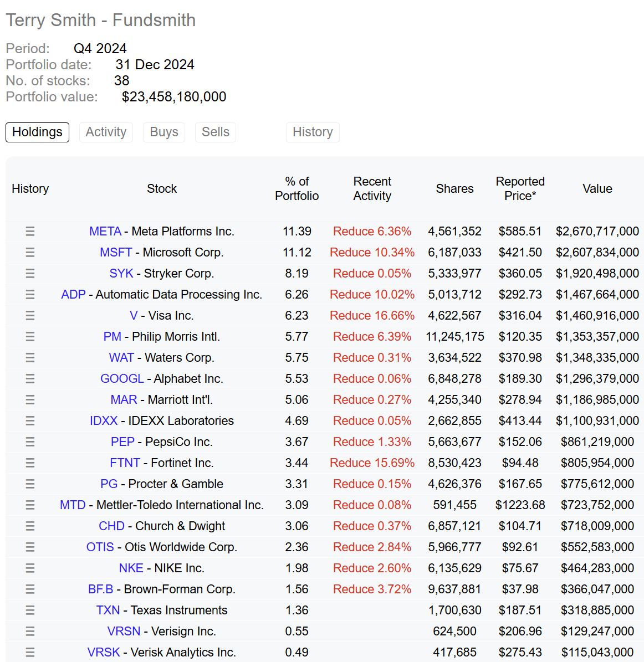The height and width of the screenshot is (662, 644).
Task: Click the 11,245,175 shares cell
Action: 455,336
